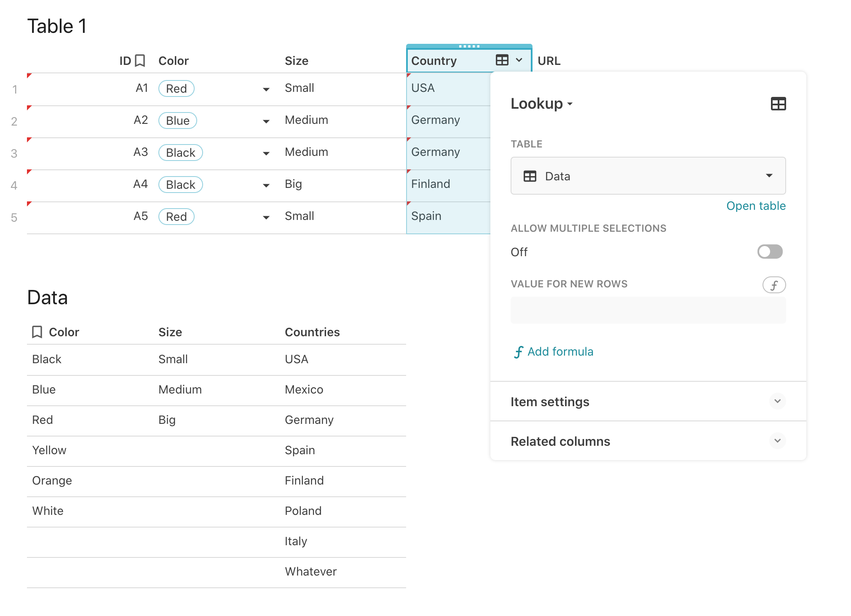
Task: Open color dropdown arrow for row A1
Action: coord(266,89)
